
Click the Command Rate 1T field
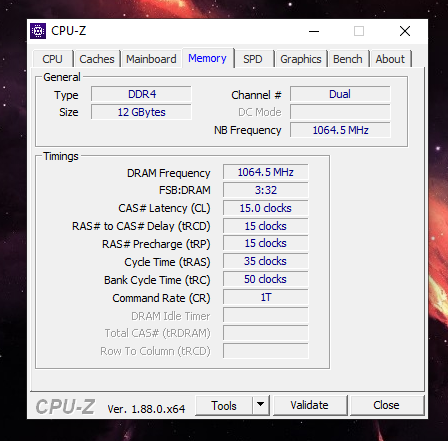coord(266,297)
